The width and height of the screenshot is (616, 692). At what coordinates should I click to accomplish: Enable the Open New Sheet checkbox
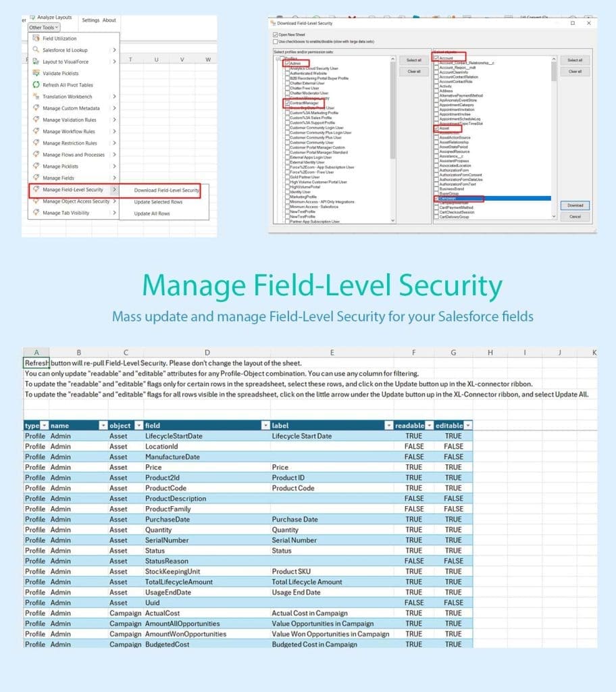click(275, 34)
